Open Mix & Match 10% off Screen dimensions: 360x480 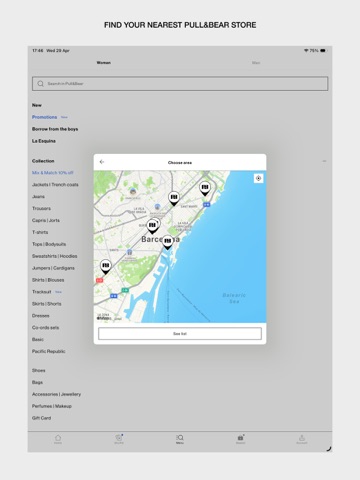(x=53, y=173)
